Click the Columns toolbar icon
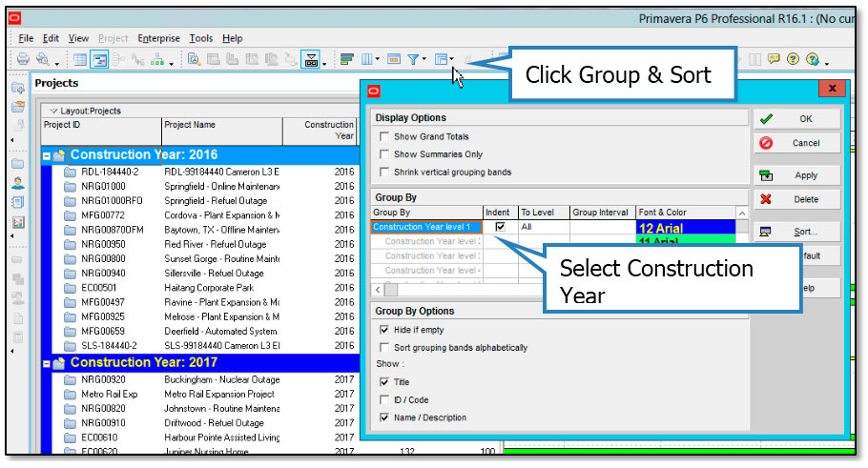Screen dimensions: 868x468 pos(367,59)
